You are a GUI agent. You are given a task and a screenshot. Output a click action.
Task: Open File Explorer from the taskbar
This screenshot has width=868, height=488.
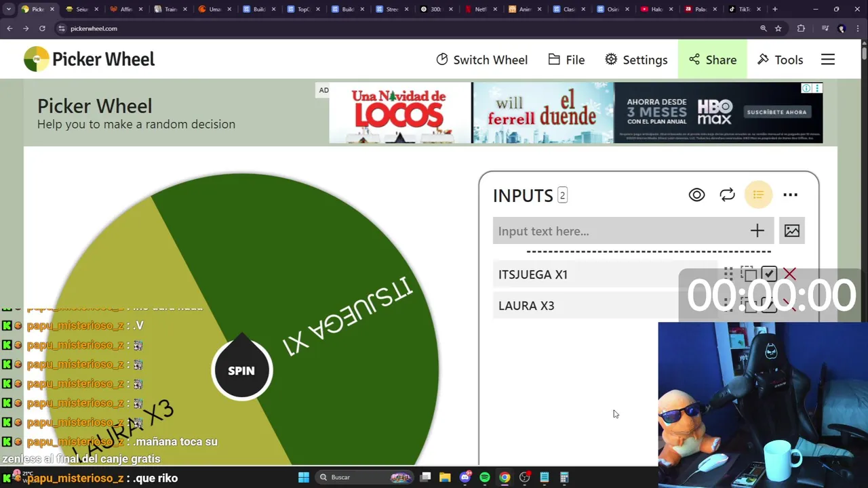click(445, 477)
